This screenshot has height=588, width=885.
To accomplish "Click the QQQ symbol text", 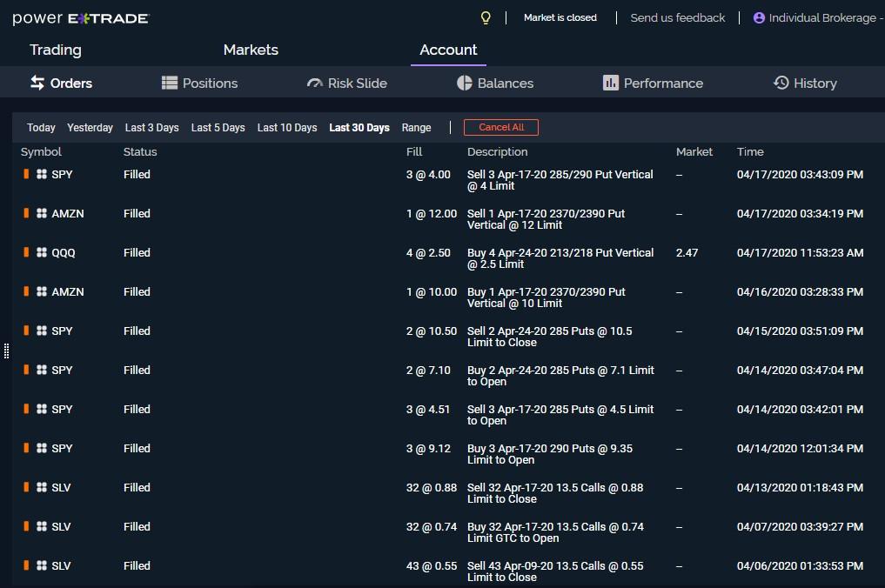I will point(64,253).
